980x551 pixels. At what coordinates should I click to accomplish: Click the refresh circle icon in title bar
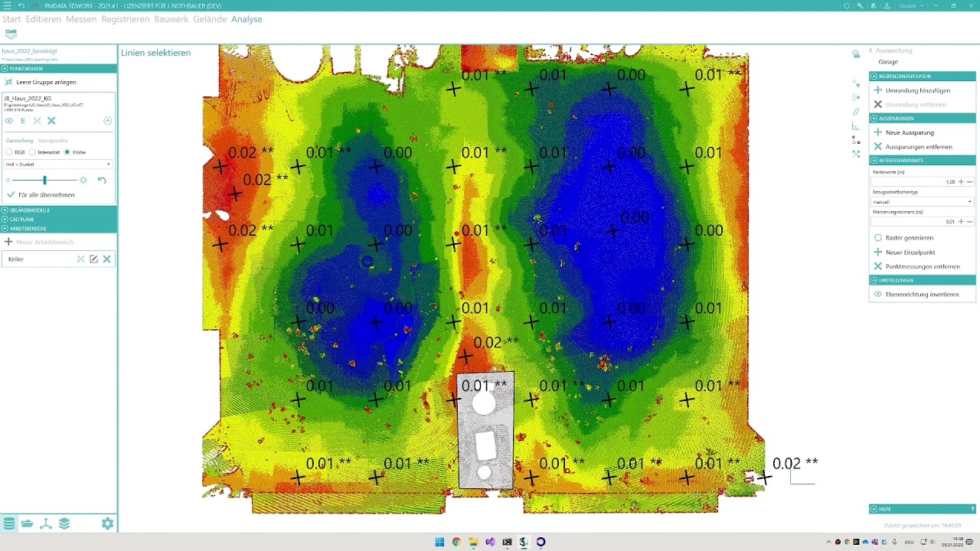tap(847, 5)
